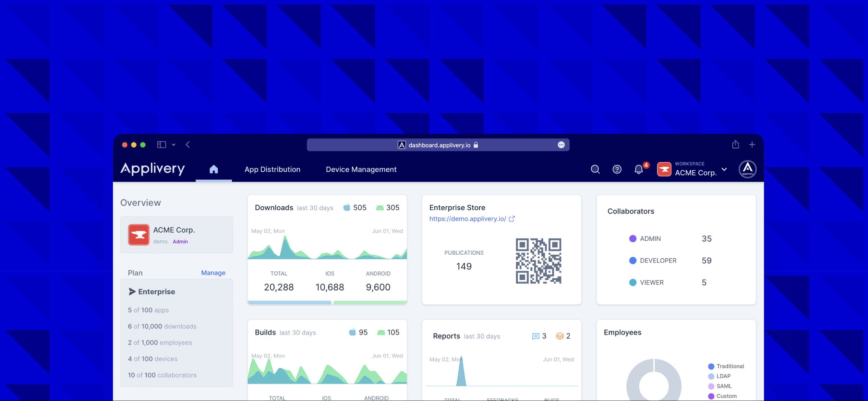Open the Device Management section

coord(361,169)
